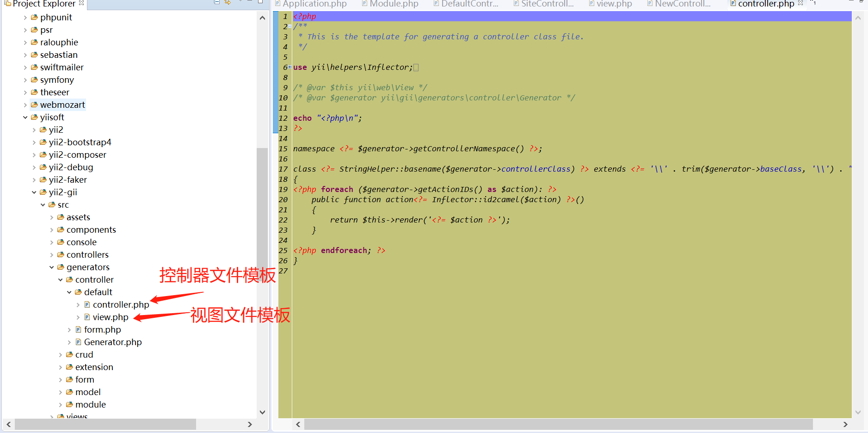Viewport: 868px width, 433px height.
Task: Collapse the yii2-gii folder
Action: (x=34, y=192)
